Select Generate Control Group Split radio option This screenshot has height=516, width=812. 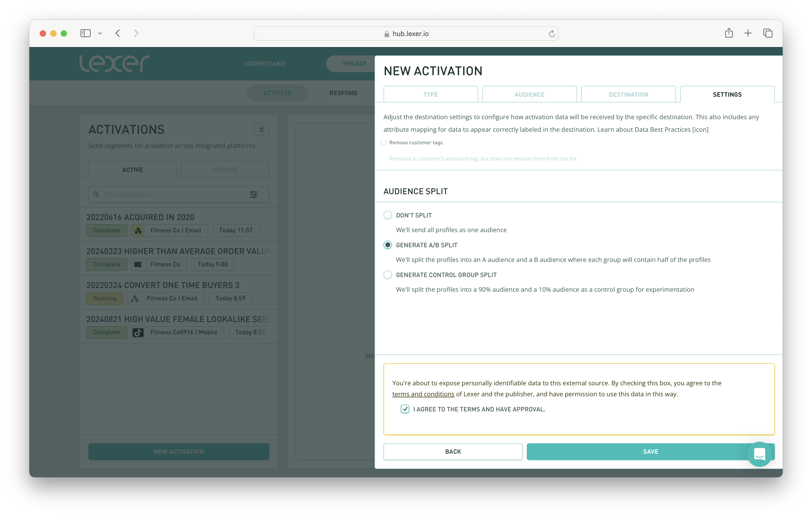(x=388, y=275)
